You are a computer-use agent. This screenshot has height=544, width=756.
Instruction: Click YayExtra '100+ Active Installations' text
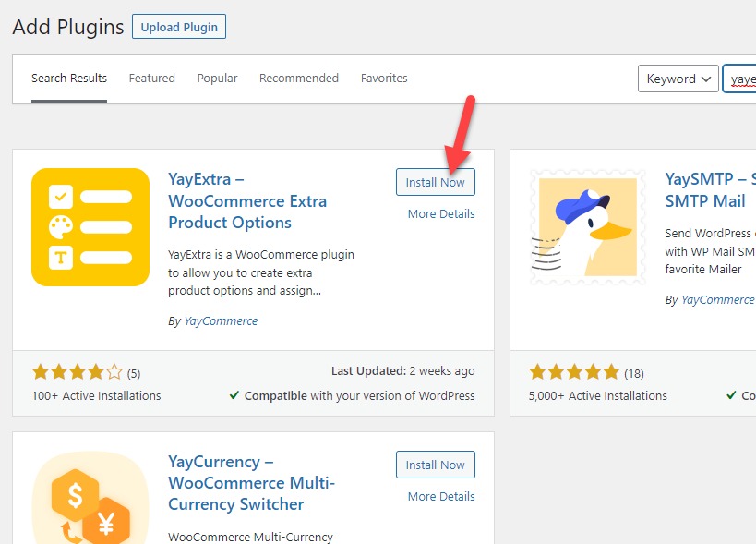coord(96,396)
